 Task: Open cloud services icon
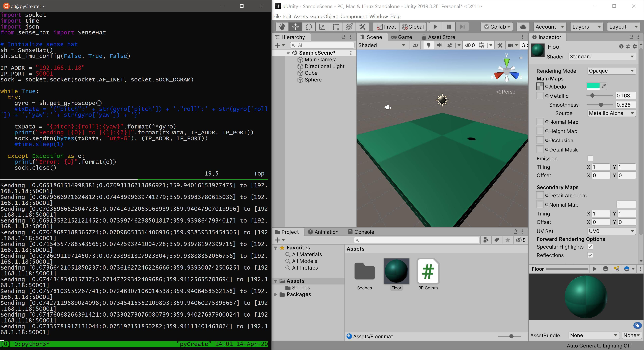523,27
